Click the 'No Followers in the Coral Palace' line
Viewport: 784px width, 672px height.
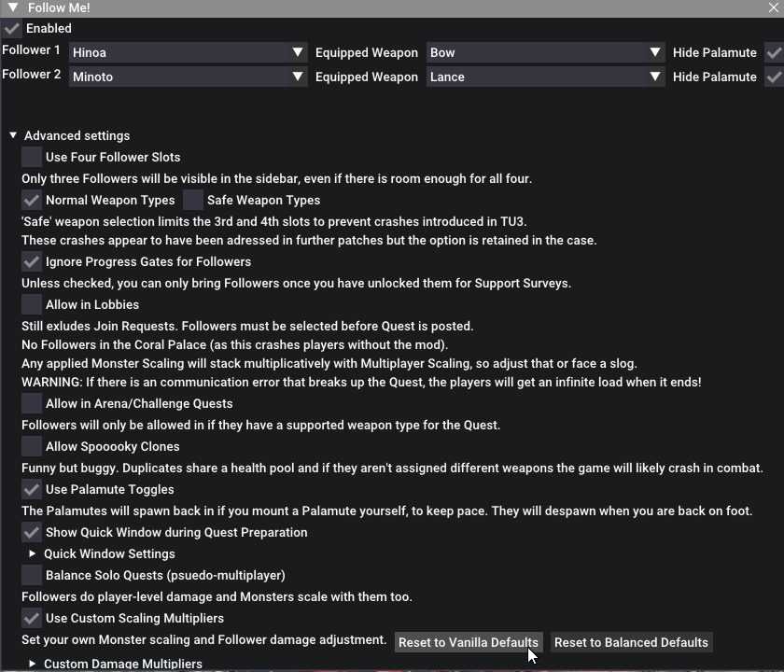[234, 344]
